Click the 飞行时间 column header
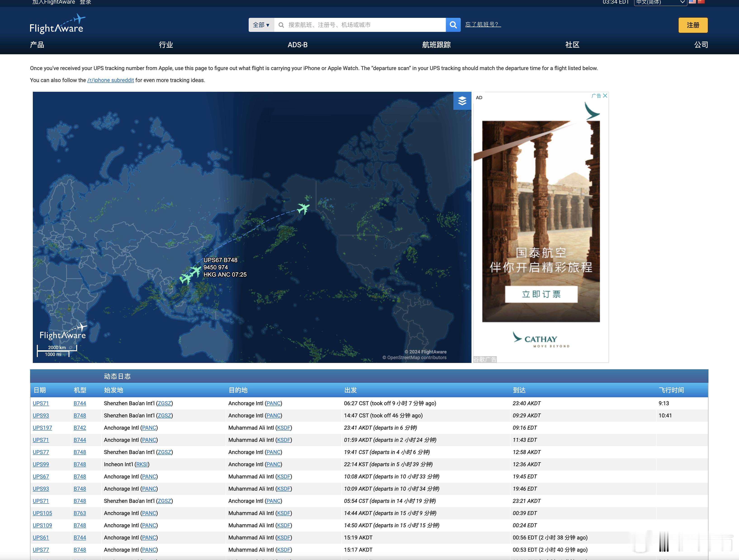The height and width of the screenshot is (560, 739). pos(671,390)
